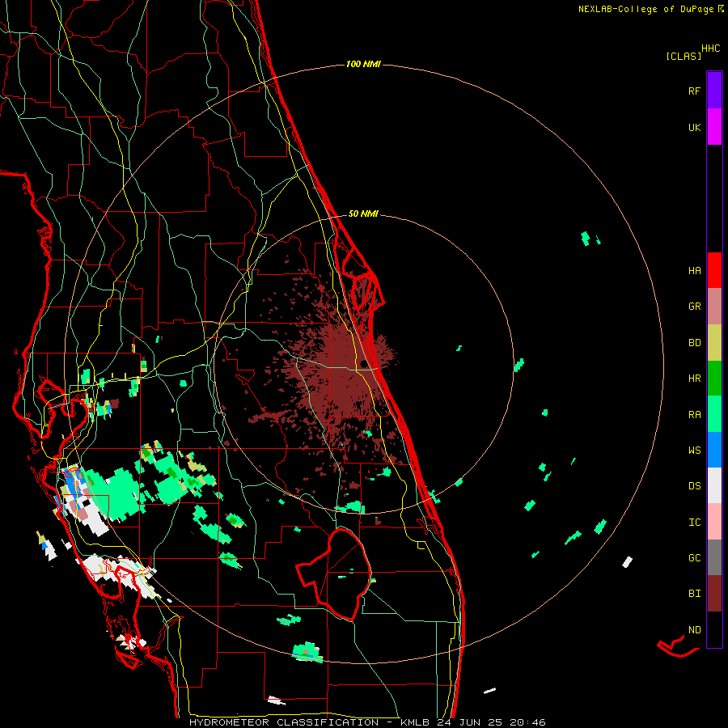Viewport: 728px width, 728px height.
Task: Click the DS white legend color block
Action: click(x=714, y=485)
